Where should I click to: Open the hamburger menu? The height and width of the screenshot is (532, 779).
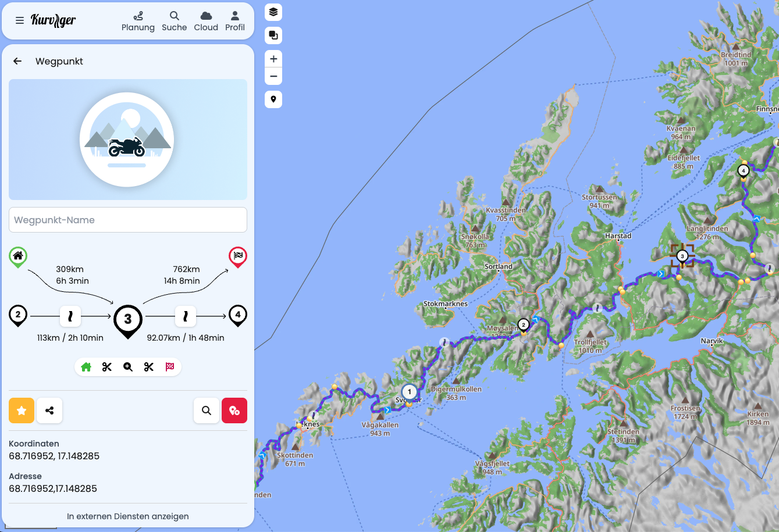[x=20, y=21]
